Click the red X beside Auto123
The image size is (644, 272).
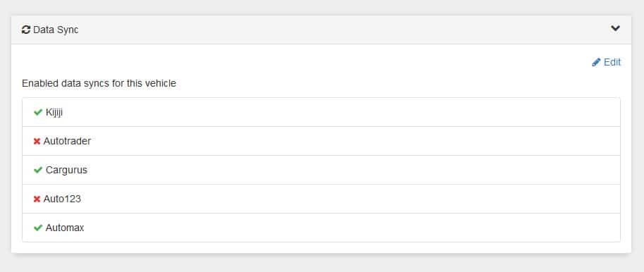click(x=37, y=199)
